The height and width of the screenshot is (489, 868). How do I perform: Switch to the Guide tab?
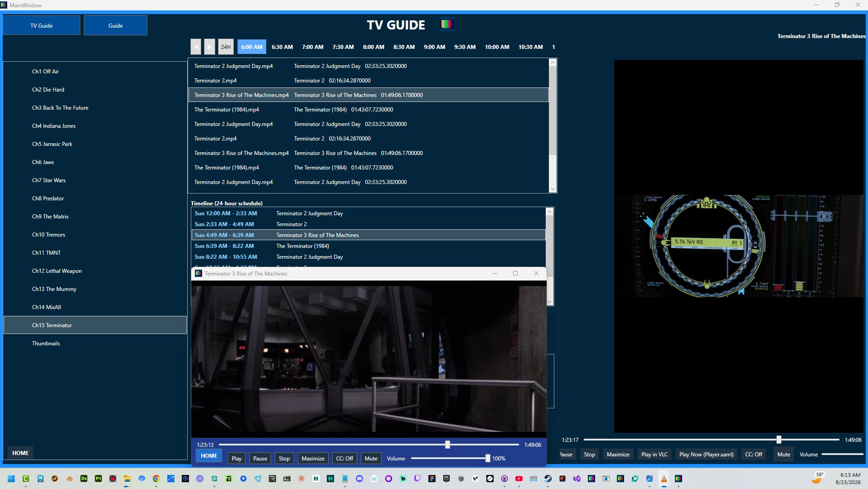[x=116, y=25]
